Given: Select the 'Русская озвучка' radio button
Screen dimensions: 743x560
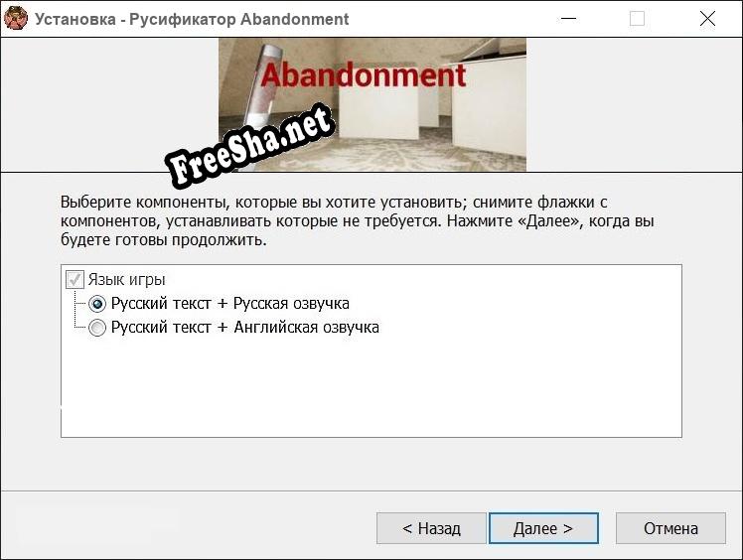Looking at the screenshot, I should [x=97, y=304].
